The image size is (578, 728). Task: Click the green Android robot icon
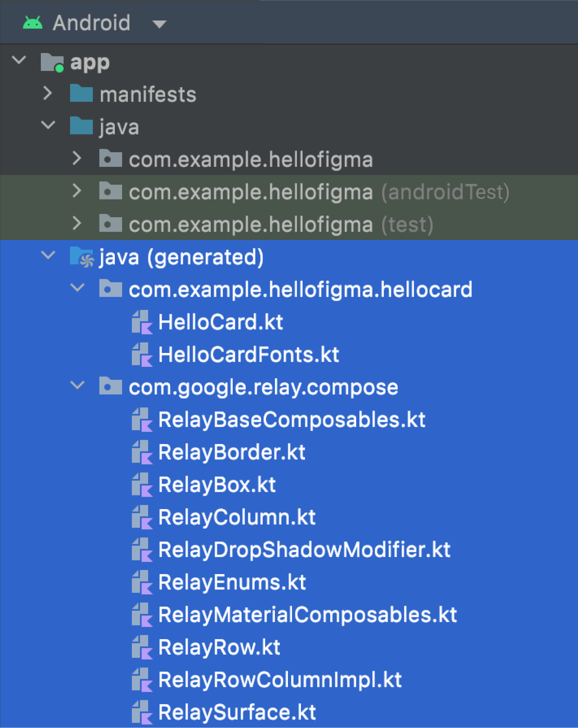[x=33, y=22]
